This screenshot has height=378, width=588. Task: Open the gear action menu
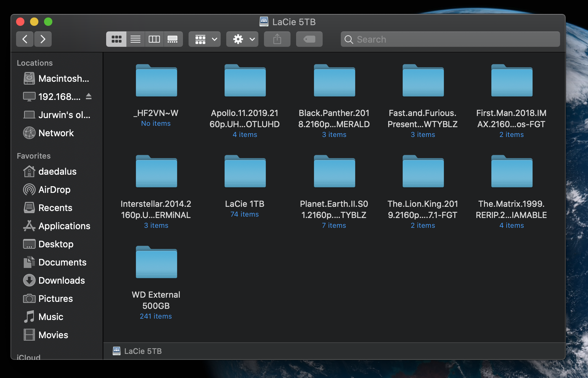click(x=242, y=39)
